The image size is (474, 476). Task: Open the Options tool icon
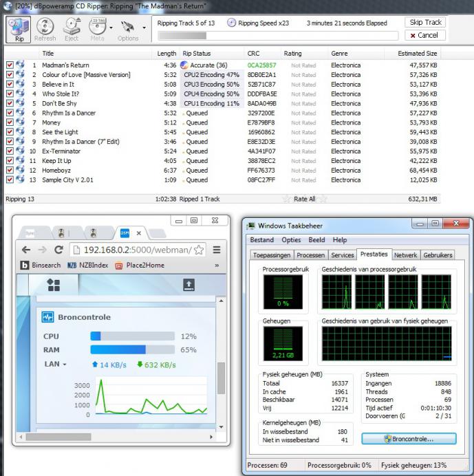127,29
